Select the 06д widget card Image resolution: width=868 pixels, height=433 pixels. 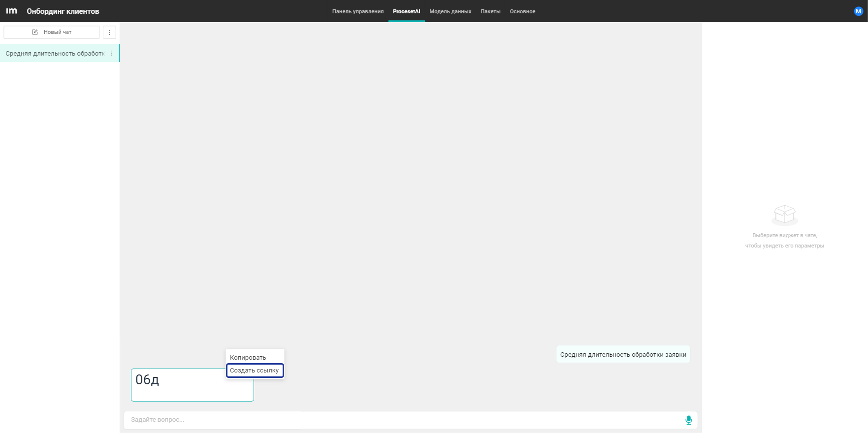click(x=193, y=385)
